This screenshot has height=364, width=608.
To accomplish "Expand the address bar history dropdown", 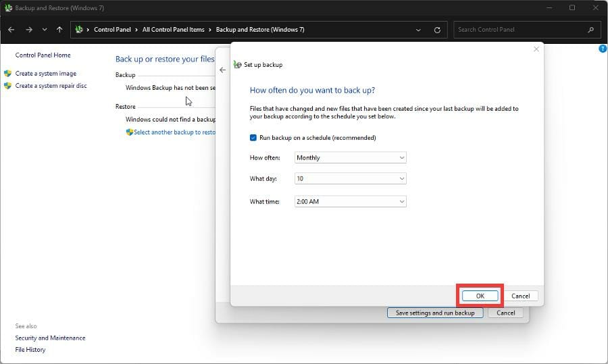I will tap(419, 30).
